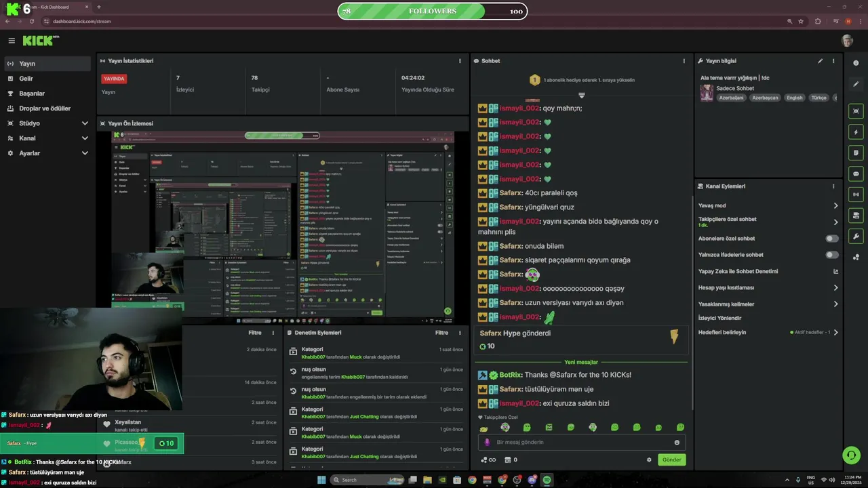
Task: Click the Türkçe language tag
Action: 819,98
